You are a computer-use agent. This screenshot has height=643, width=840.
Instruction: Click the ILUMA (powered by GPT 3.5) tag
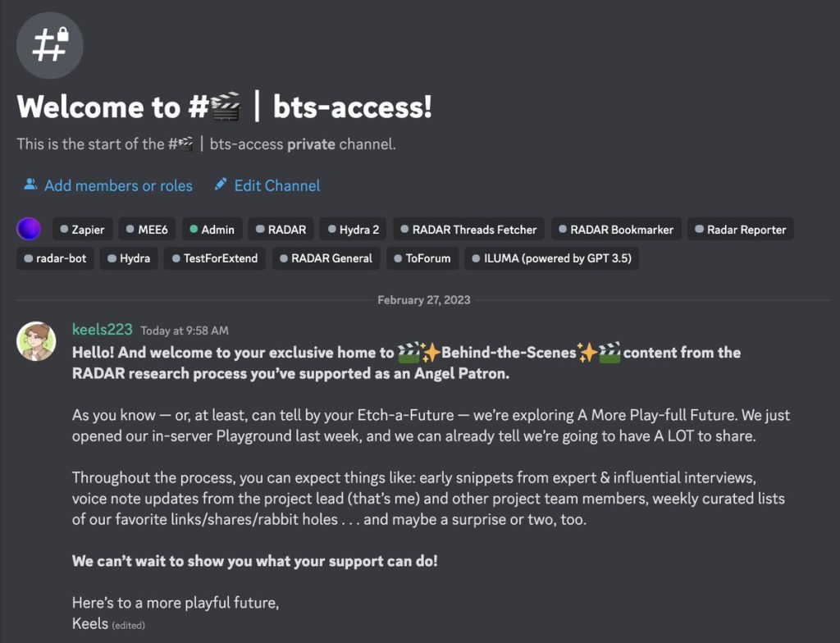point(552,258)
